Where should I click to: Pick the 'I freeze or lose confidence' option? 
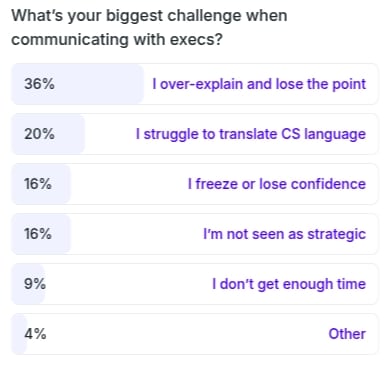[195, 184]
